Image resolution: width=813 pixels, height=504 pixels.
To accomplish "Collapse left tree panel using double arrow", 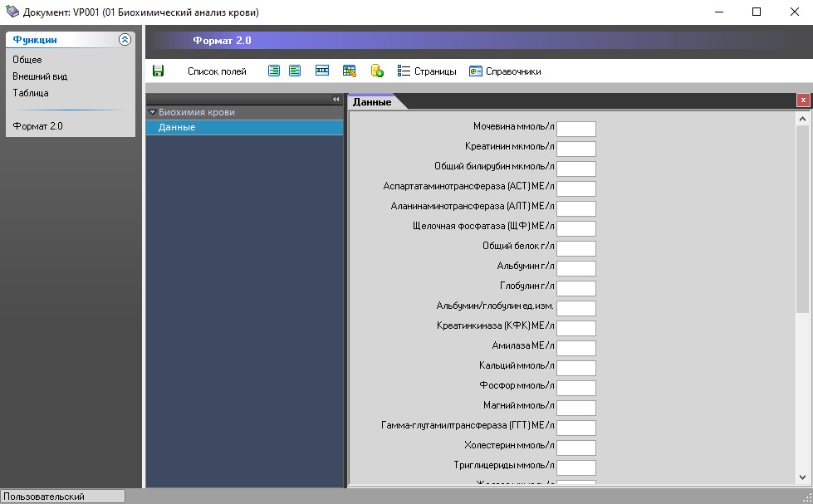I will 336,100.
